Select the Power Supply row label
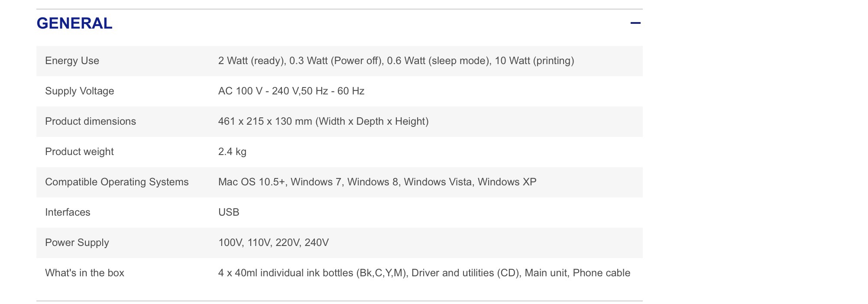 77,243
